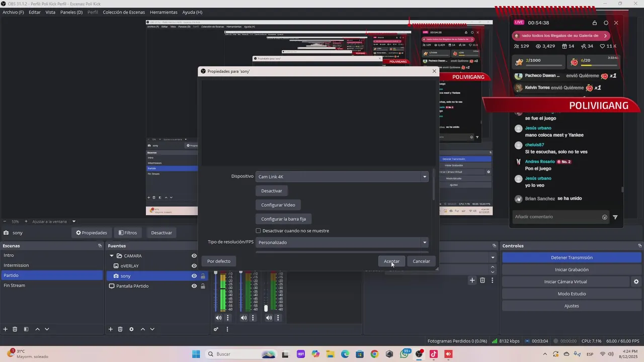Mute the second audio mixer channel

[244, 318]
